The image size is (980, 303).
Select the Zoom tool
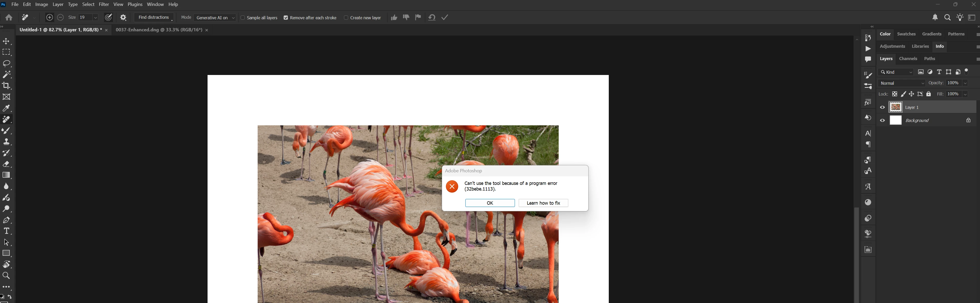tap(6, 275)
